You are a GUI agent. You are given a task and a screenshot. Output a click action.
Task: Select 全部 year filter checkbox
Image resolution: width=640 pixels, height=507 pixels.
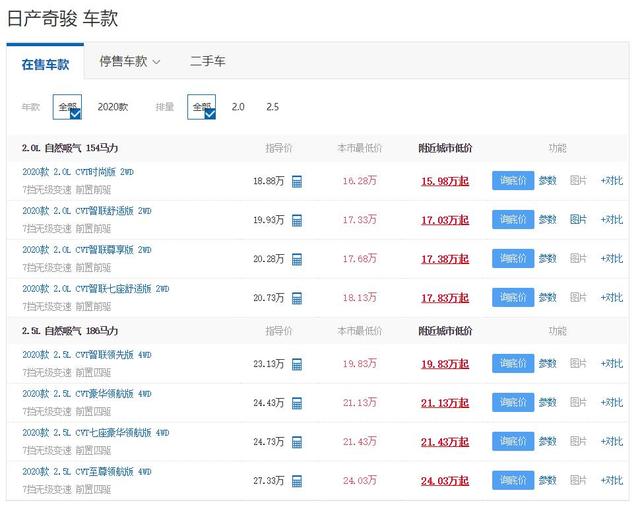[67, 107]
